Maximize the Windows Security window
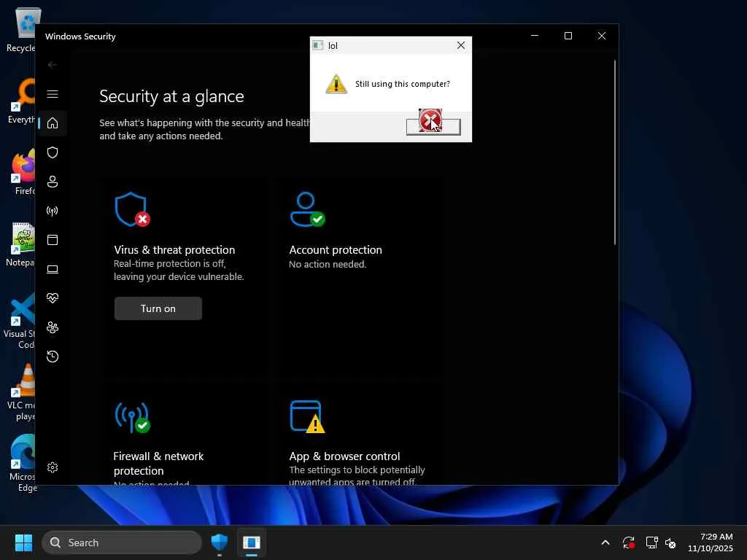Image resolution: width=747 pixels, height=560 pixels. pyautogui.click(x=568, y=36)
